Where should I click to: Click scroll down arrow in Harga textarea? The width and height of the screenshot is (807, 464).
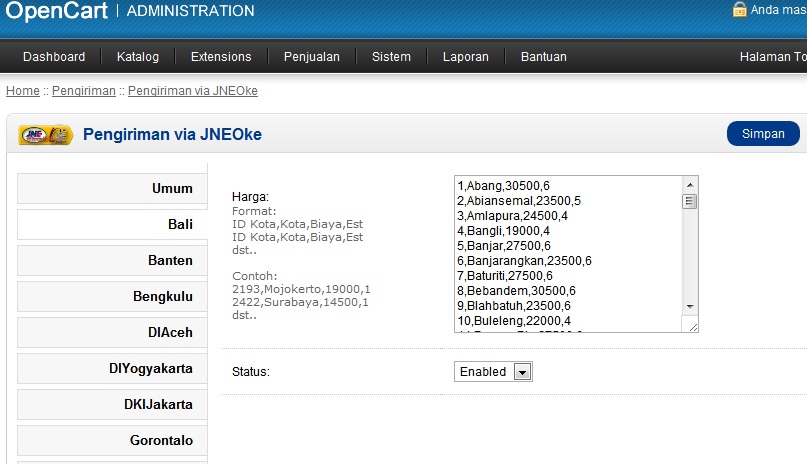pos(690,307)
